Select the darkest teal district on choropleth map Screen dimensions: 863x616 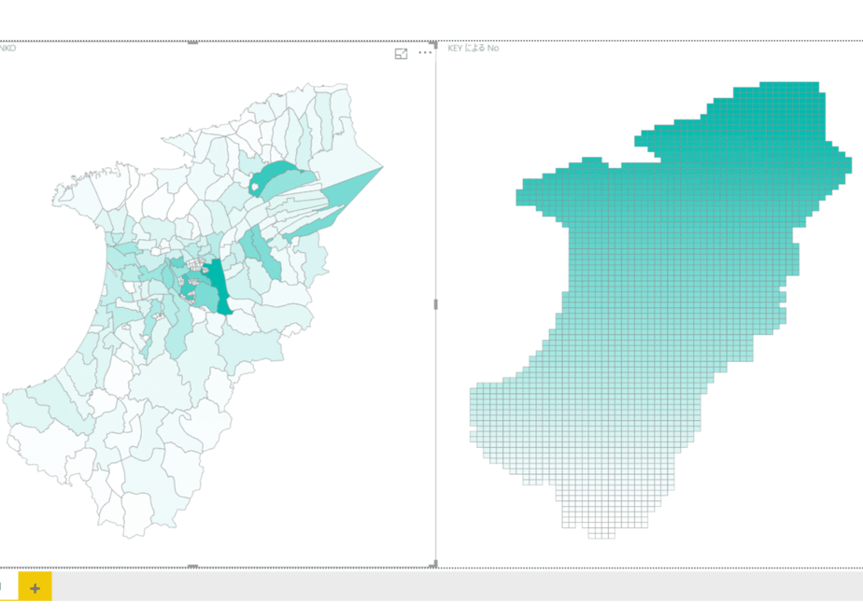point(221,286)
